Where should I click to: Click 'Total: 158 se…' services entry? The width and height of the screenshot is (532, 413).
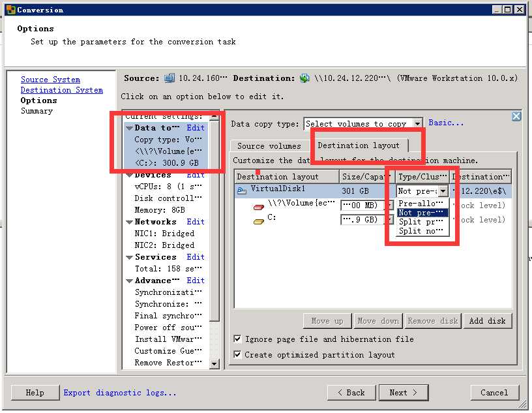click(x=168, y=269)
